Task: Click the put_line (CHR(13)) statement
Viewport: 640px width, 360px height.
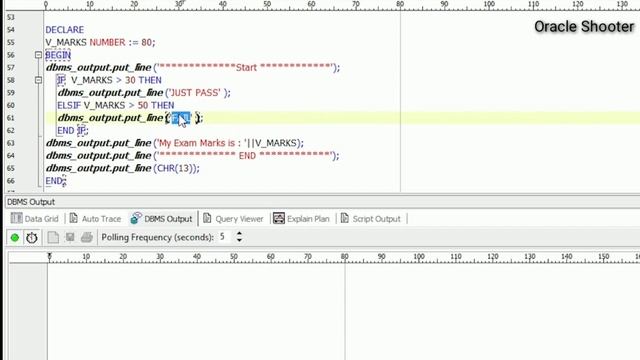Action: 123,168
